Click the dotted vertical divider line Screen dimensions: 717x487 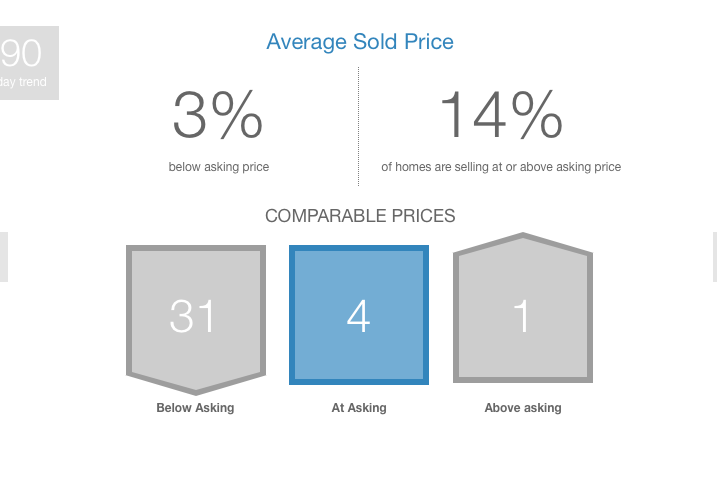(358, 127)
